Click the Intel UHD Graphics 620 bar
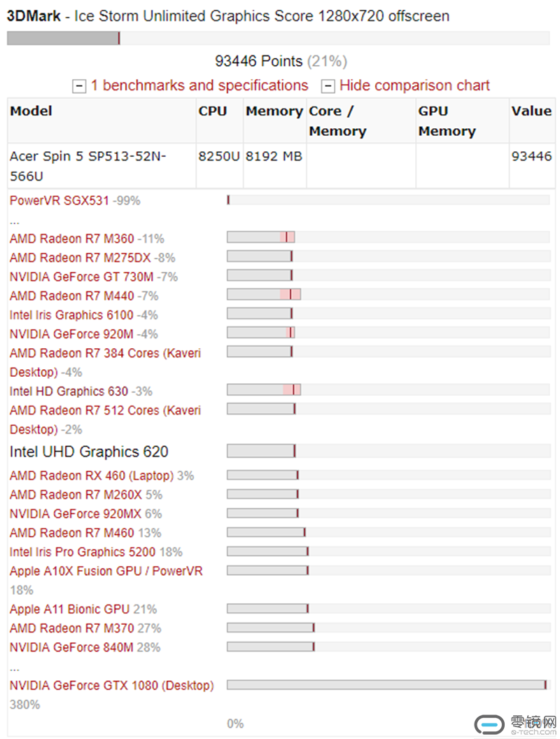The height and width of the screenshot is (739, 560). pos(388,451)
